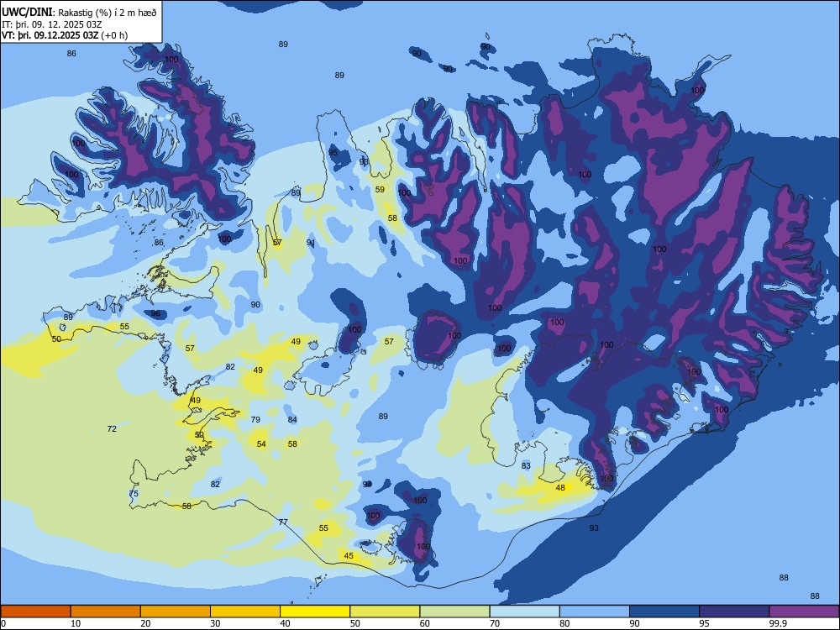This screenshot has height=630, width=840.
Task: Click the orange 10–20 legend swatch
Action: 106,612
